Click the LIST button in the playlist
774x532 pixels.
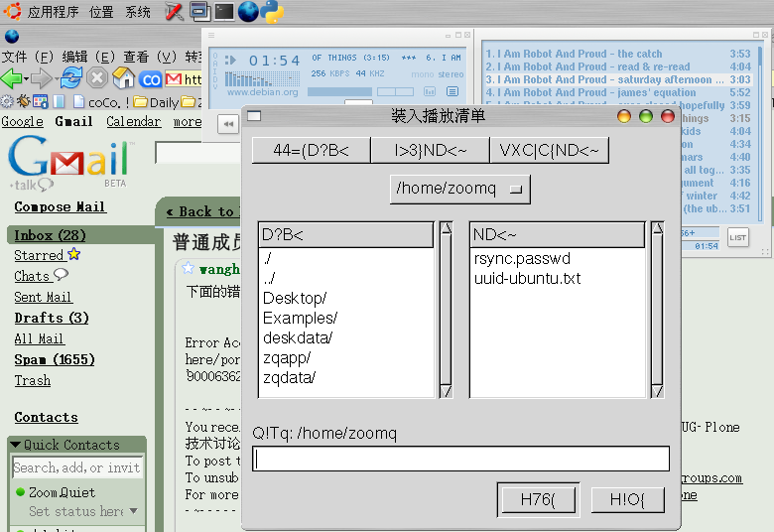pos(737,236)
